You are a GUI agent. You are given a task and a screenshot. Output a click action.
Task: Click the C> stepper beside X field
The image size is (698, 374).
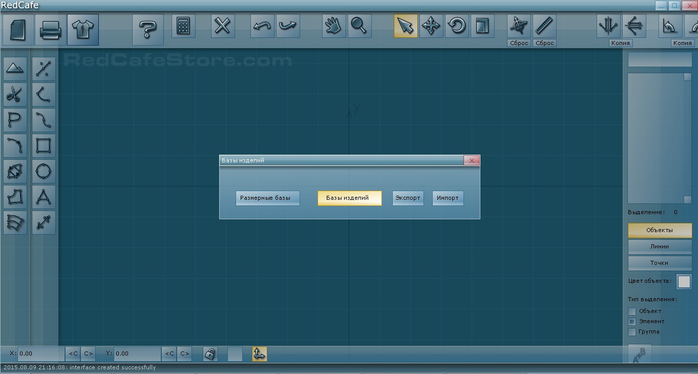click(88, 354)
